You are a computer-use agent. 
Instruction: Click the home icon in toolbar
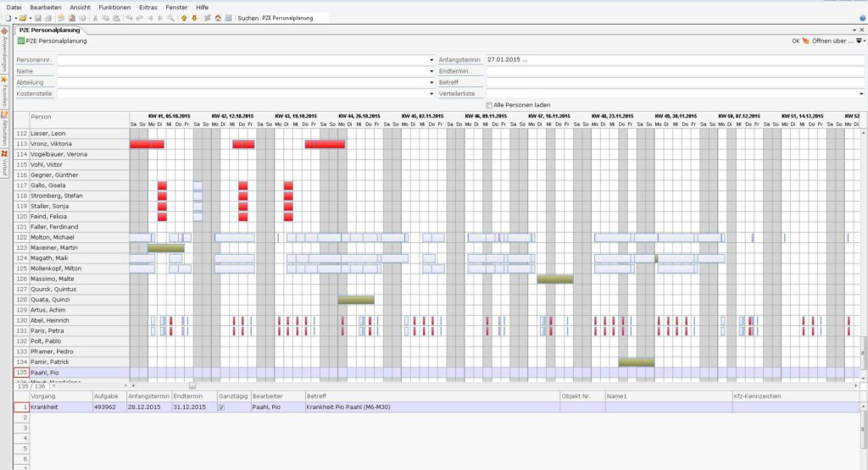(217, 18)
